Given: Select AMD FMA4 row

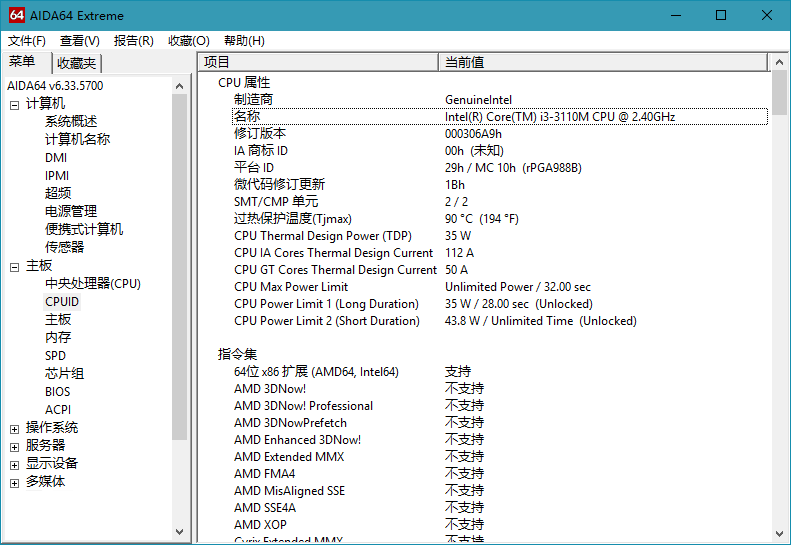Looking at the screenshot, I should click(x=499, y=474).
